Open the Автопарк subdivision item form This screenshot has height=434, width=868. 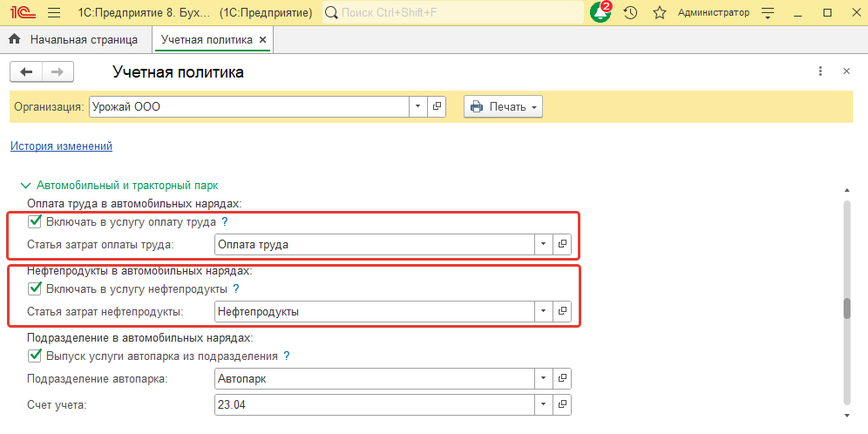[563, 378]
